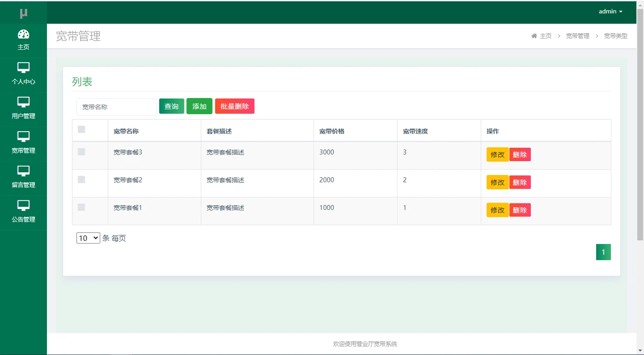This screenshot has width=644, height=355.
Task: Toggle the select-all checkbox in table header
Action: [81, 129]
